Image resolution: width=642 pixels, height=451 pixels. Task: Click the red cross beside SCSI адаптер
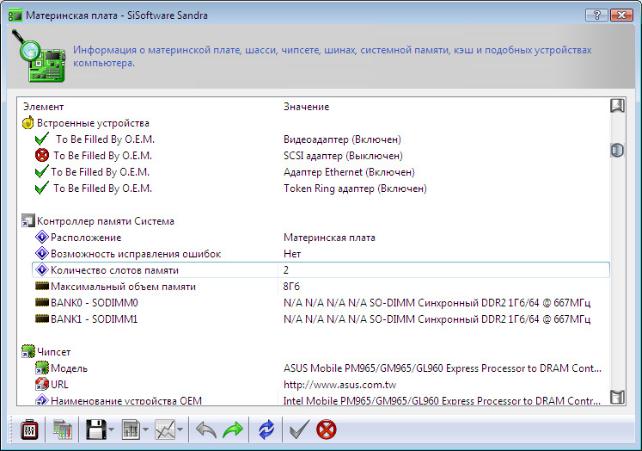pyautogui.click(x=42, y=156)
